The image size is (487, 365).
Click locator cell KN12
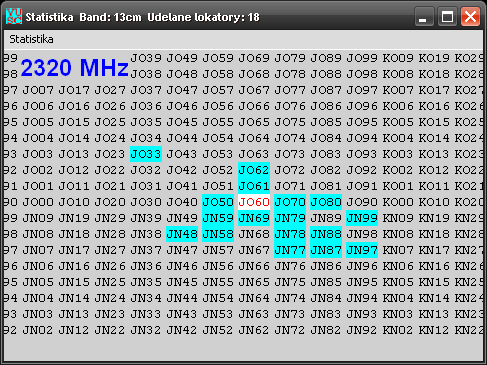[x=434, y=330]
